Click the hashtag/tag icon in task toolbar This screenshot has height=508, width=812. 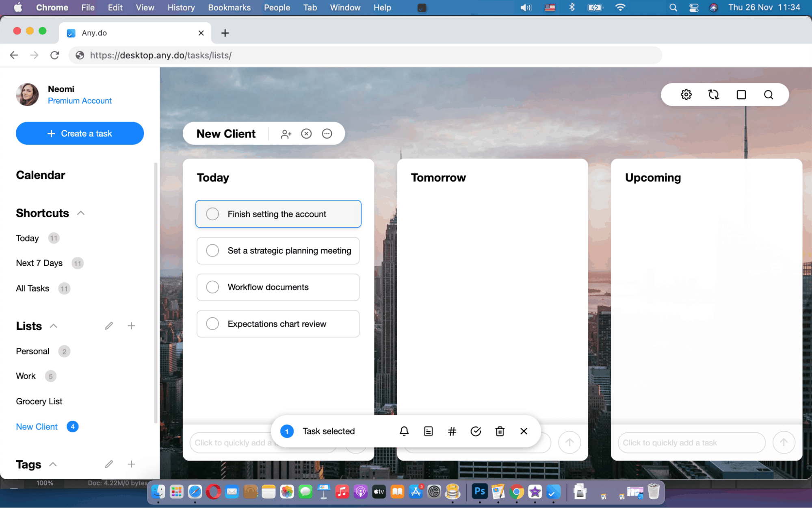[x=452, y=431]
